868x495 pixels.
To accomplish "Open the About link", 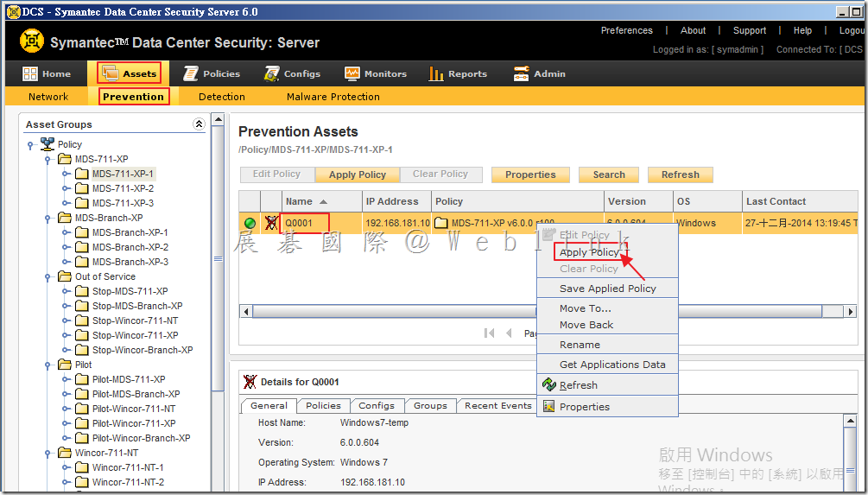I will pos(693,30).
